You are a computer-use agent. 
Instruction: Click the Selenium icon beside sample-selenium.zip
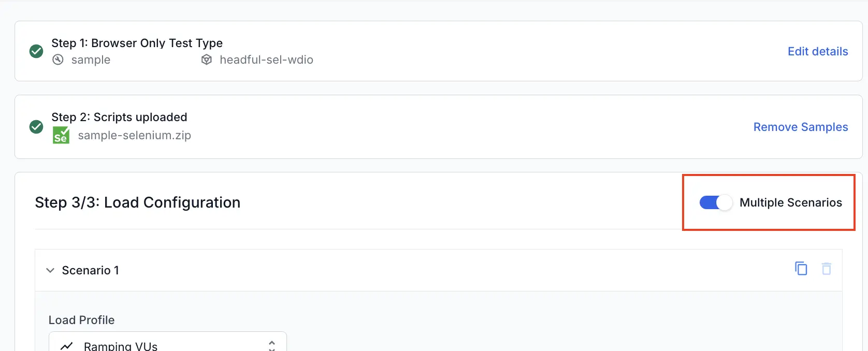click(x=61, y=135)
